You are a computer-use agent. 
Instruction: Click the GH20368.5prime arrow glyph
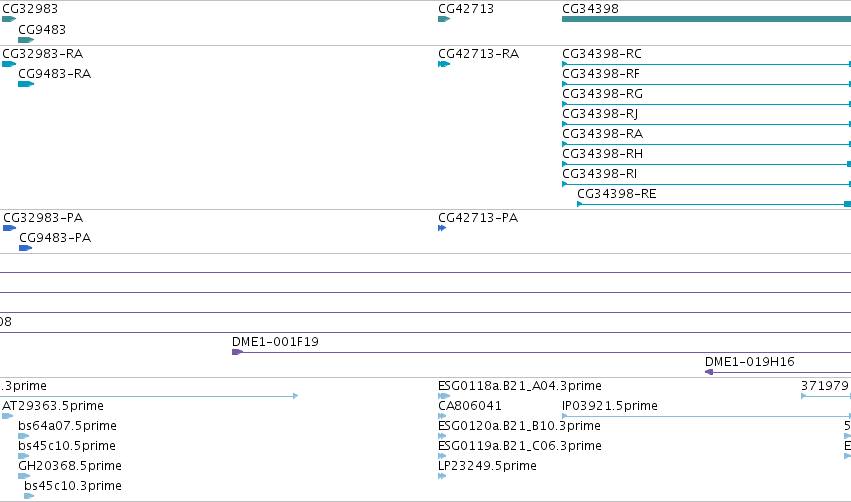(x=23, y=476)
